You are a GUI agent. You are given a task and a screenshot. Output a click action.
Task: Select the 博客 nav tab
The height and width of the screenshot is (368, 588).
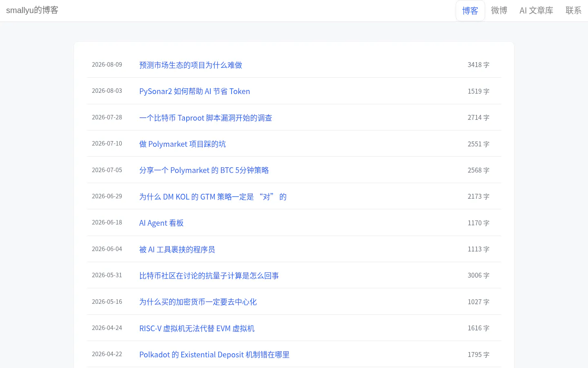470,11
